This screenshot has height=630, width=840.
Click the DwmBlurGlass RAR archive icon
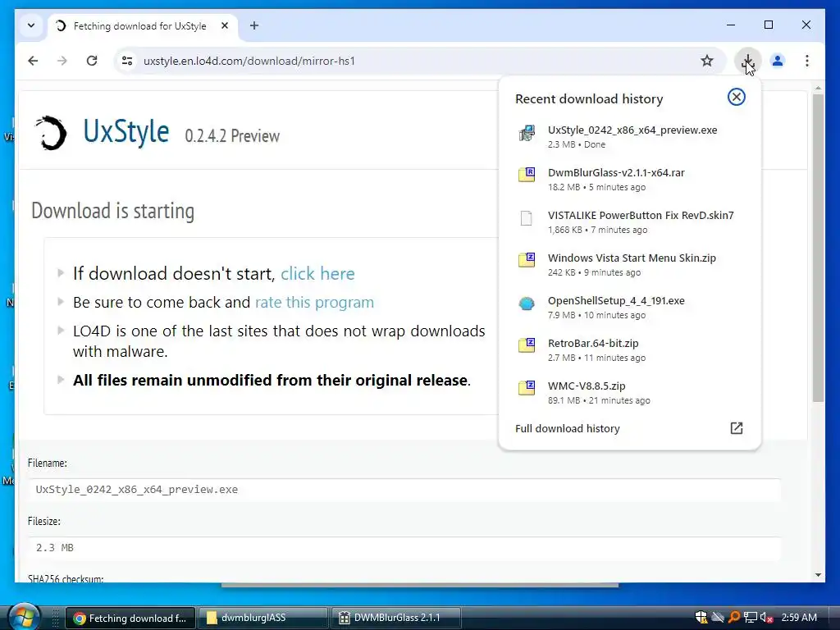pos(527,175)
